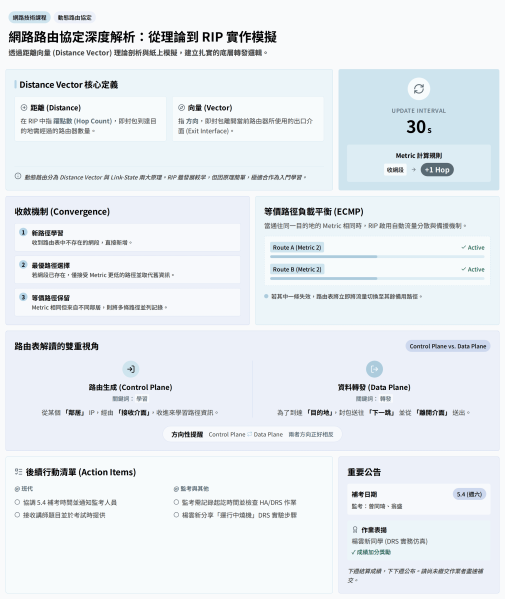Click the second Convergence step card
Screen dimensions: 505x599
[128, 270]
